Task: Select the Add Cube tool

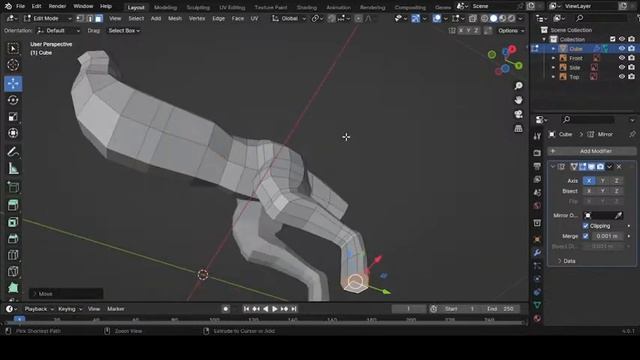Action: click(x=13, y=187)
